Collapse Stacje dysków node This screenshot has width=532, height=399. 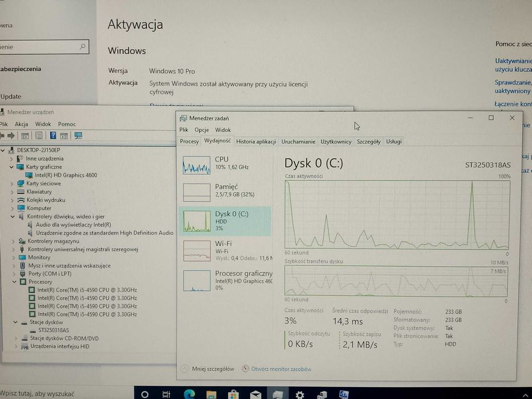coord(15,322)
